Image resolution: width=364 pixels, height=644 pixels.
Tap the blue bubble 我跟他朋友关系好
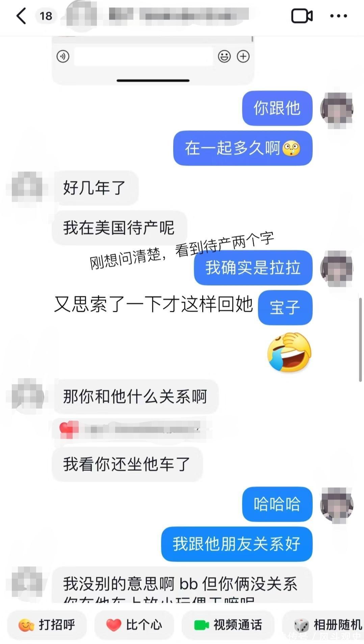pos(237,544)
